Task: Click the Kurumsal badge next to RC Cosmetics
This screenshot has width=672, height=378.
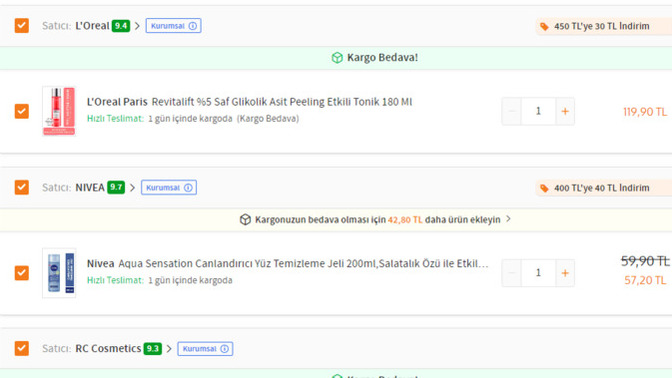Action: click(205, 348)
